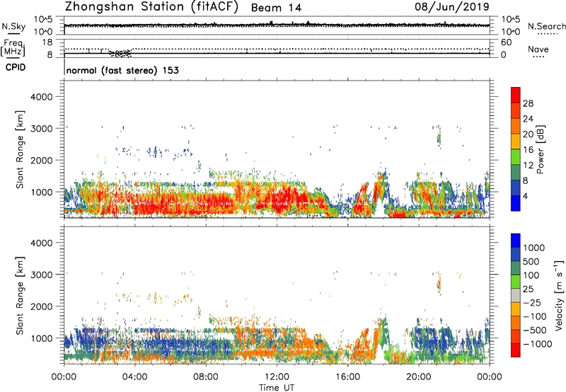Click the power colorbar orange segment
Screen dimensions: 566x392
[516, 127]
